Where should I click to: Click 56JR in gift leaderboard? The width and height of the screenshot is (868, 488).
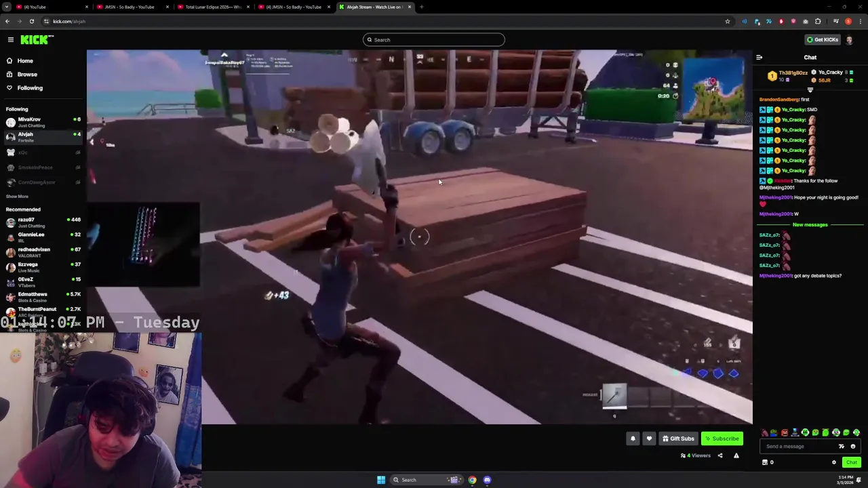[x=825, y=81]
